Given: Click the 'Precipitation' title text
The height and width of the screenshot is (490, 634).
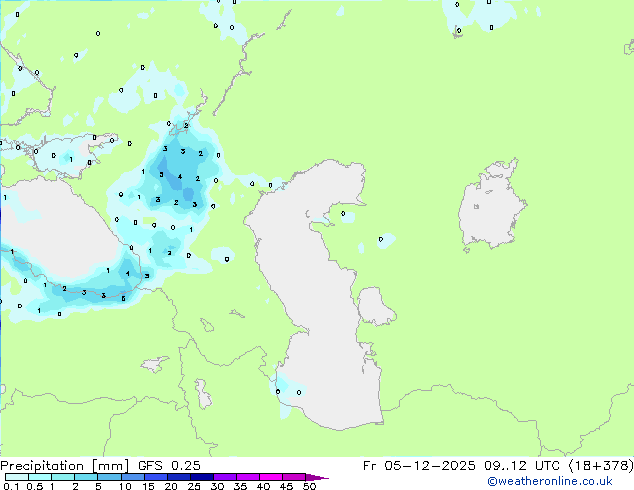Looking at the screenshot, I should pyautogui.click(x=42, y=466).
